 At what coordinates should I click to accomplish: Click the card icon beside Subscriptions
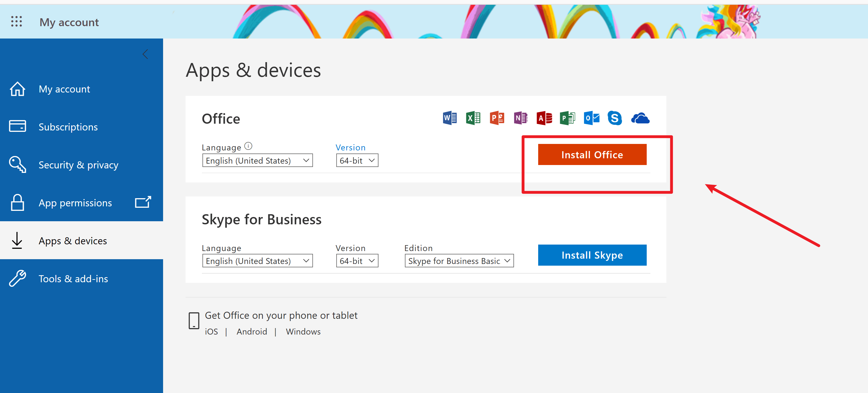[17, 126]
